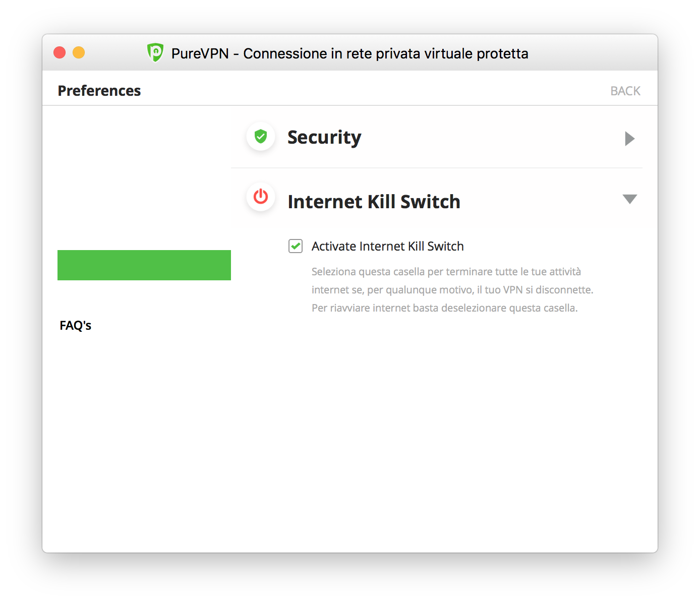
Task: Click the 'Seleziona questa casella' description line
Action: (x=446, y=272)
